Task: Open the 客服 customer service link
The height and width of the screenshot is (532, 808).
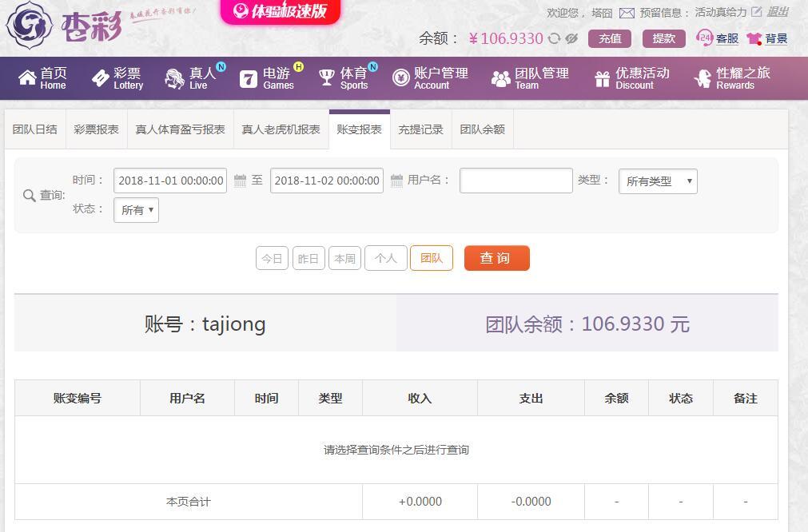Action: point(727,38)
